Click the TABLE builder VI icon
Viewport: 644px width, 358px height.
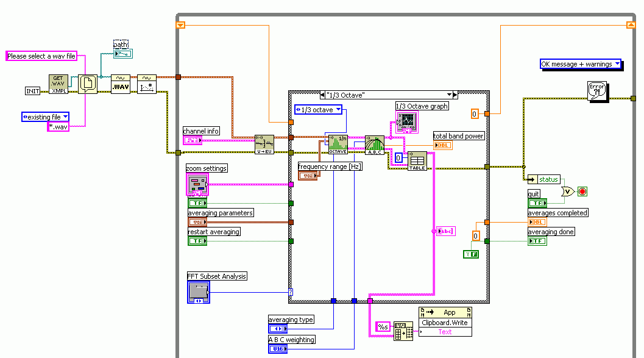tap(417, 160)
